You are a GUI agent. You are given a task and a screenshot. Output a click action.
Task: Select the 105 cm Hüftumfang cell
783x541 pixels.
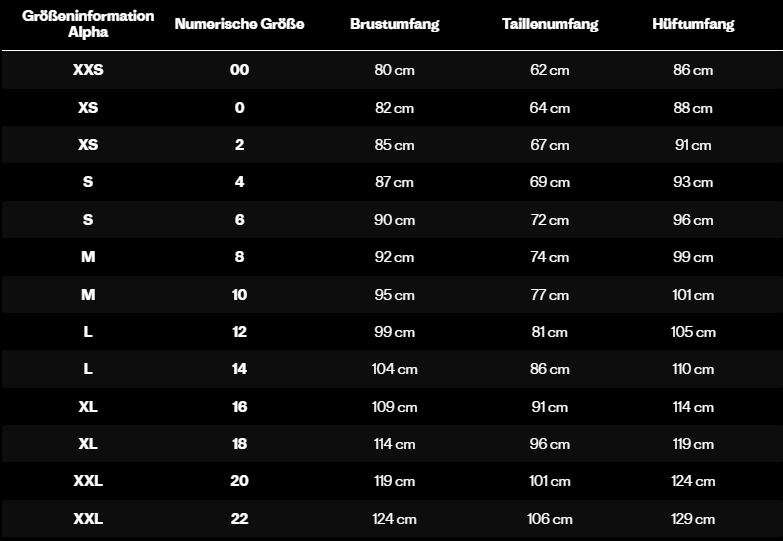click(693, 332)
